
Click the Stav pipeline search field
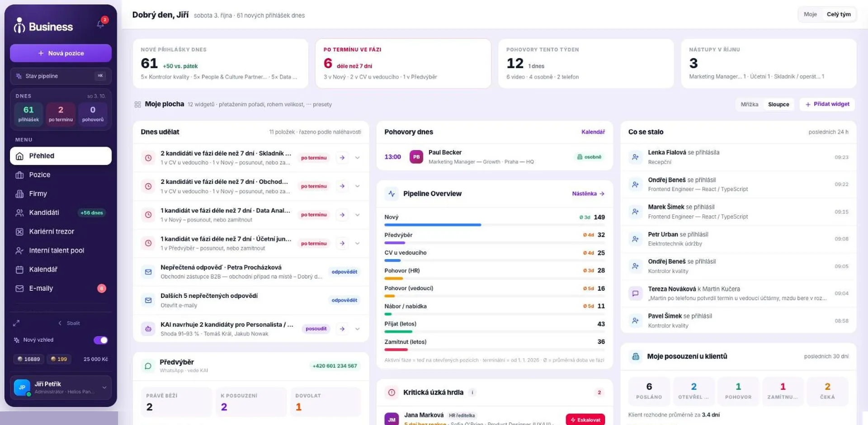click(61, 76)
